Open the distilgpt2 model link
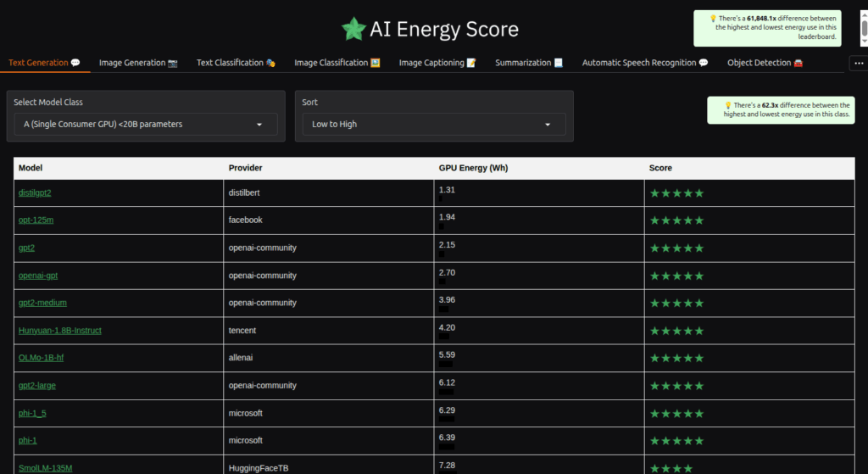This screenshot has width=868, height=474. pyautogui.click(x=35, y=193)
